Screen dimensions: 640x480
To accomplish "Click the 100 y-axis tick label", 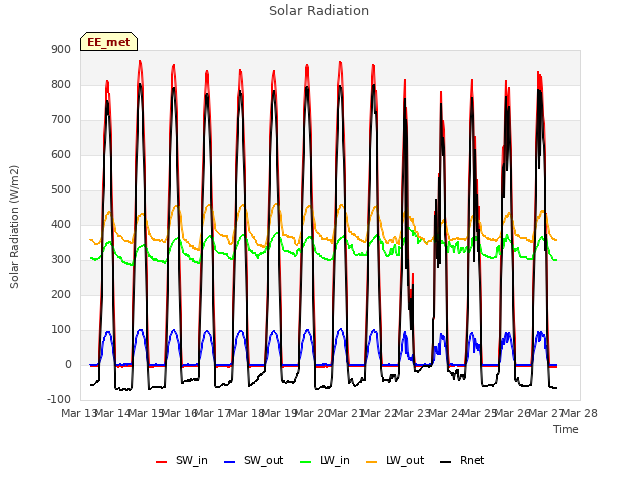I will [x=61, y=329].
